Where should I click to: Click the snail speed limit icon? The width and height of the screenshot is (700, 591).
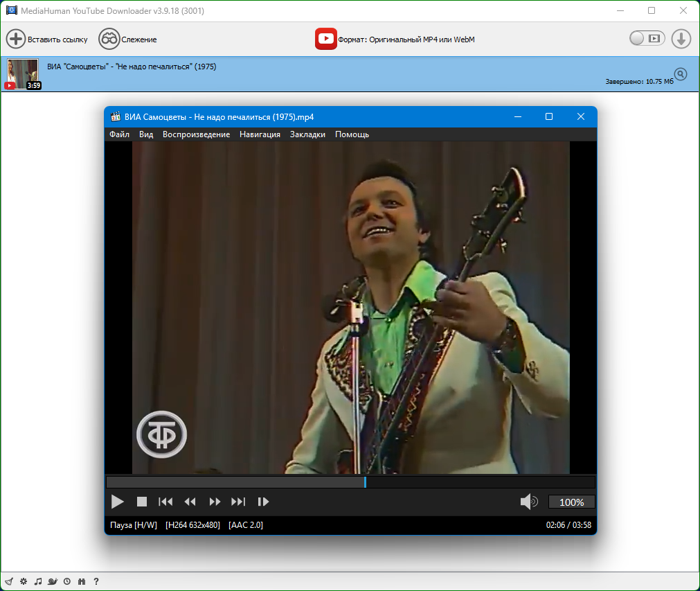53,581
